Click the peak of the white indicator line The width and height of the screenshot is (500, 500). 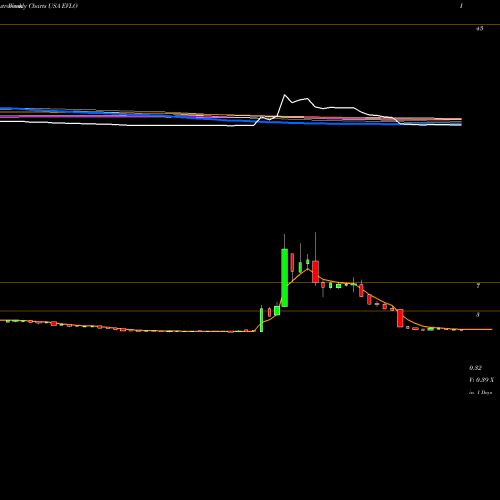point(285,95)
